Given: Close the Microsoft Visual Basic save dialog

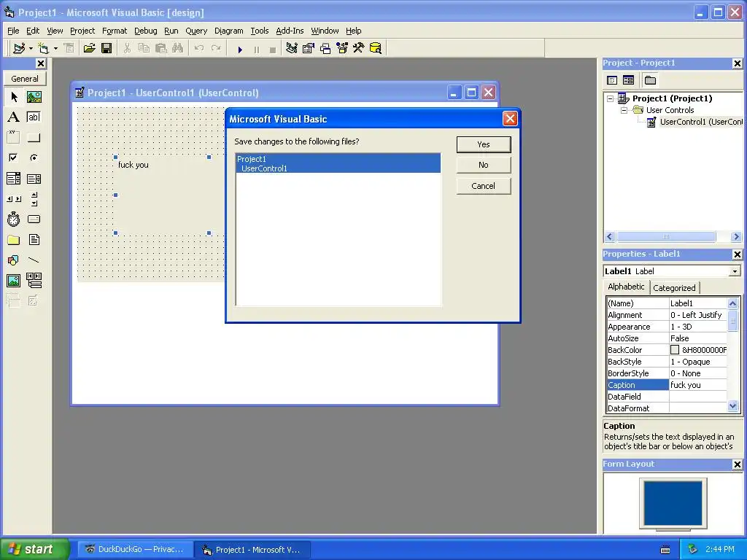Looking at the screenshot, I should (x=510, y=119).
